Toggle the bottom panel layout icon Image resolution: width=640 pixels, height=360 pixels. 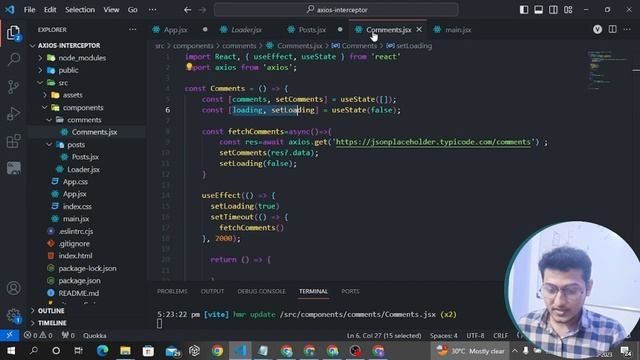[539, 10]
